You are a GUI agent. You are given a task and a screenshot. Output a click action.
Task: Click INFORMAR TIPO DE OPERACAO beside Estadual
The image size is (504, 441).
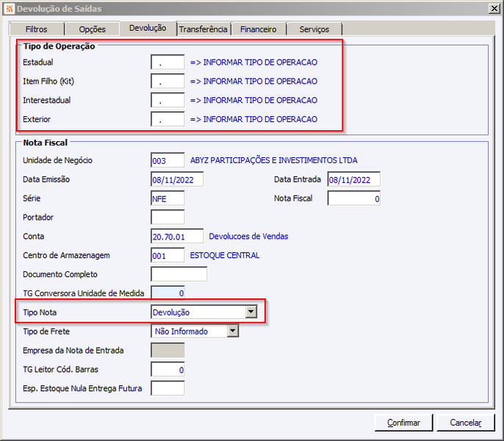[x=260, y=62]
